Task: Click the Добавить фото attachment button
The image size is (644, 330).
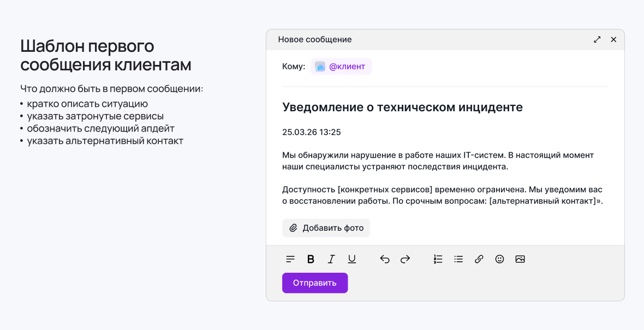Action: coord(326,228)
